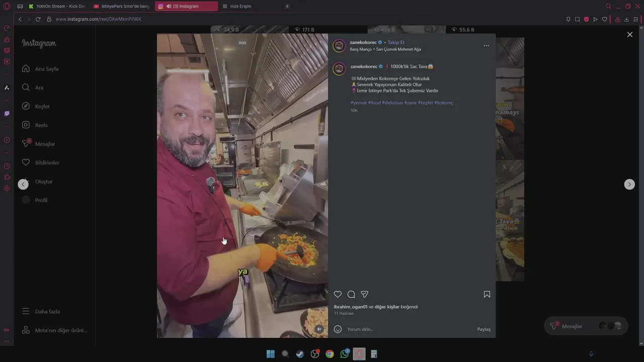Open comments using the speech bubble icon
Viewport: 644px width, 362px height.
[351, 294]
